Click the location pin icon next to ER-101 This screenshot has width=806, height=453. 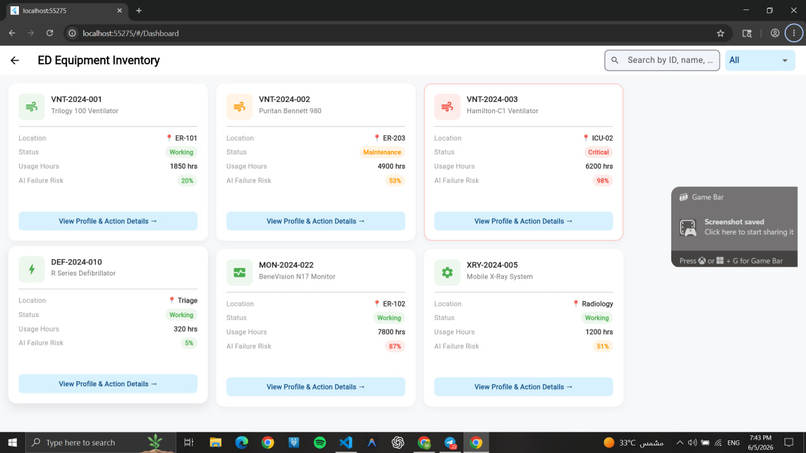169,138
